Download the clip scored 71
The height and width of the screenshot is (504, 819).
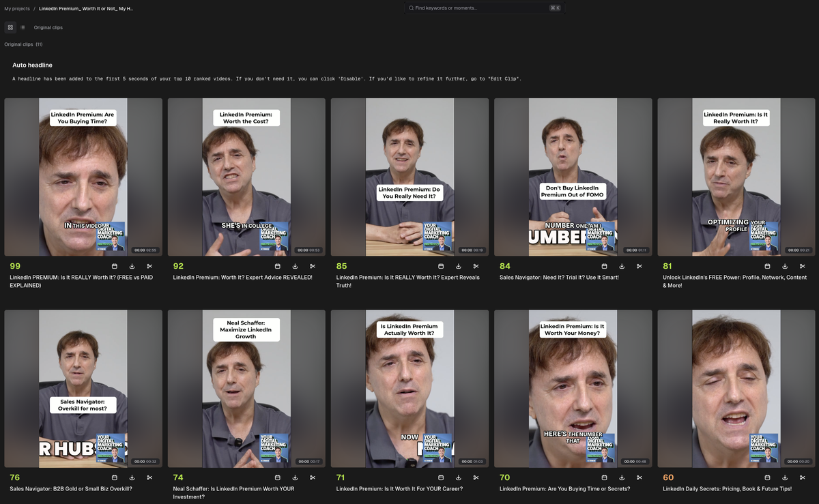pyautogui.click(x=459, y=477)
